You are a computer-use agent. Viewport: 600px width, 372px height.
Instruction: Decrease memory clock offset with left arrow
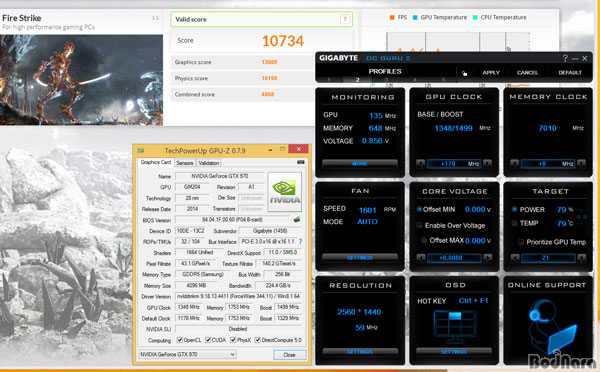point(515,164)
